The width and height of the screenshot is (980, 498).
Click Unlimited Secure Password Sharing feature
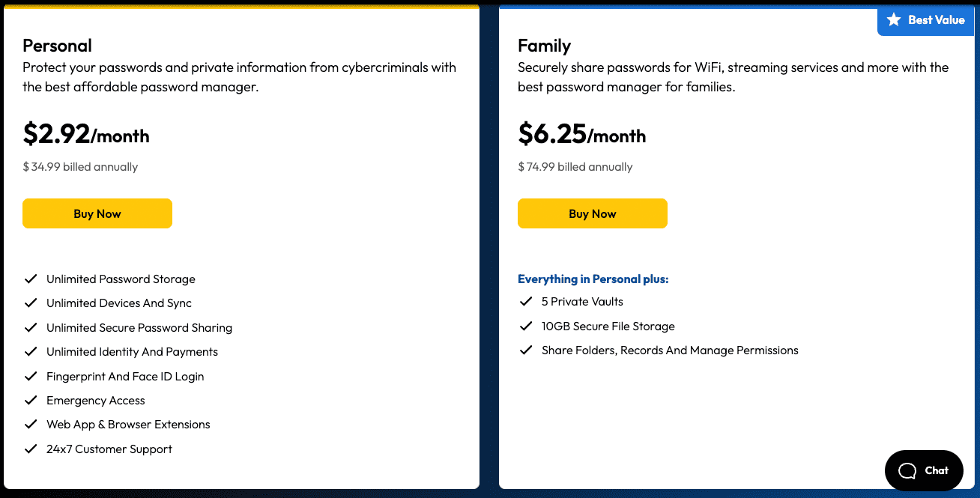click(139, 327)
